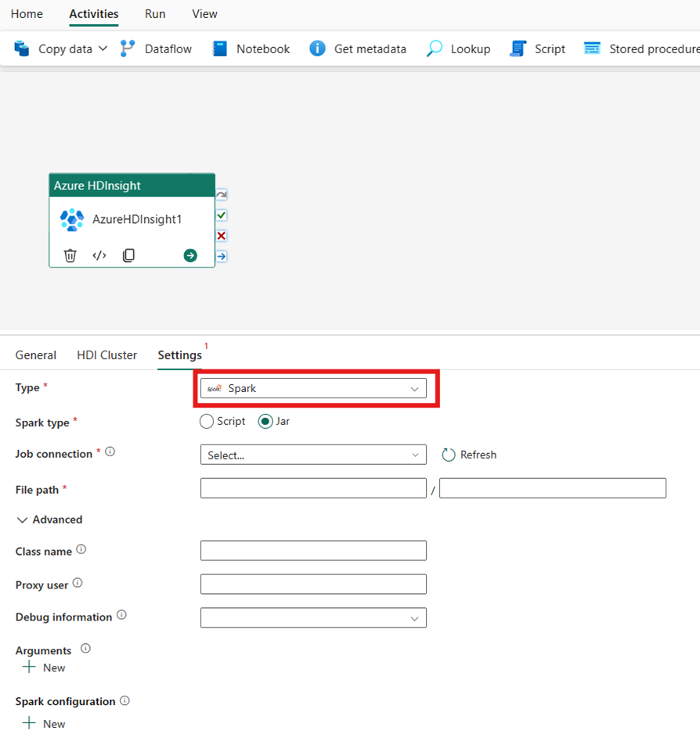Select the Jar Spark type
Screen dimensions: 700x752
[265, 421]
